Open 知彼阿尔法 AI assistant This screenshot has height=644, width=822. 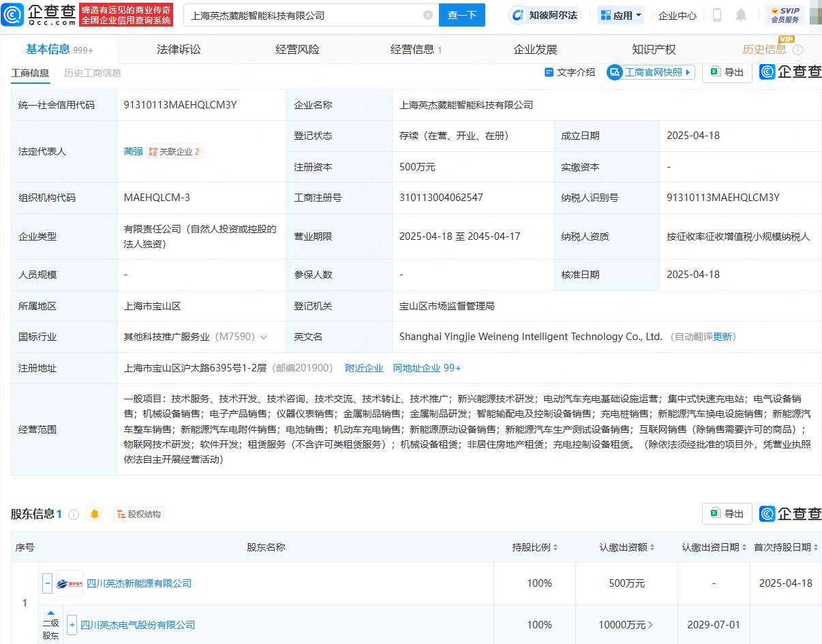[x=545, y=15]
